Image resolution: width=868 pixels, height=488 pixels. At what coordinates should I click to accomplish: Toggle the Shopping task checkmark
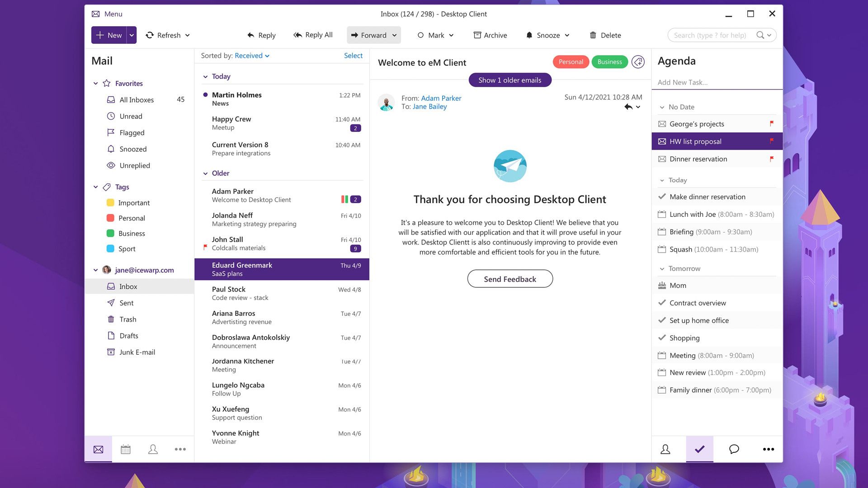click(662, 338)
